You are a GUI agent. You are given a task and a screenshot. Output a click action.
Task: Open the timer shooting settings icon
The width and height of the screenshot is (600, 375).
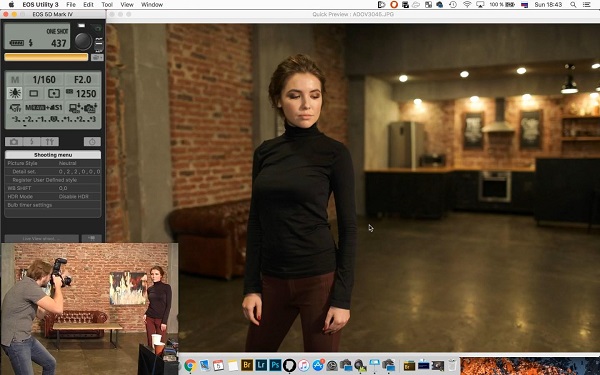click(x=92, y=142)
